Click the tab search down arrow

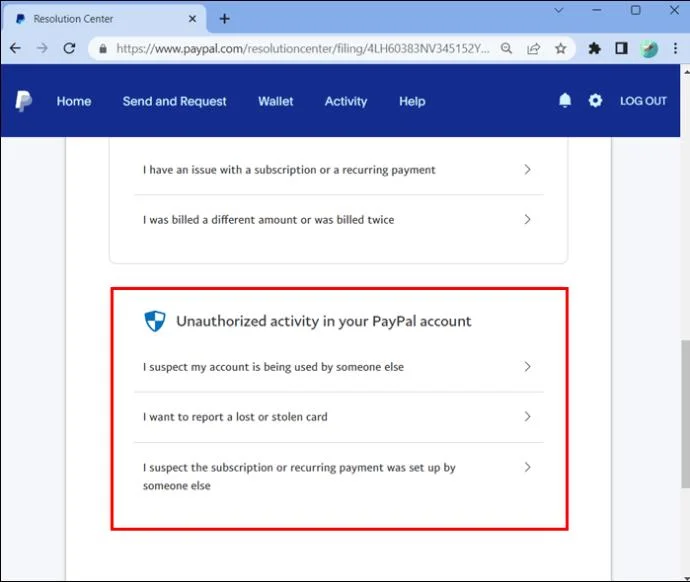pyautogui.click(x=558, y=10)
